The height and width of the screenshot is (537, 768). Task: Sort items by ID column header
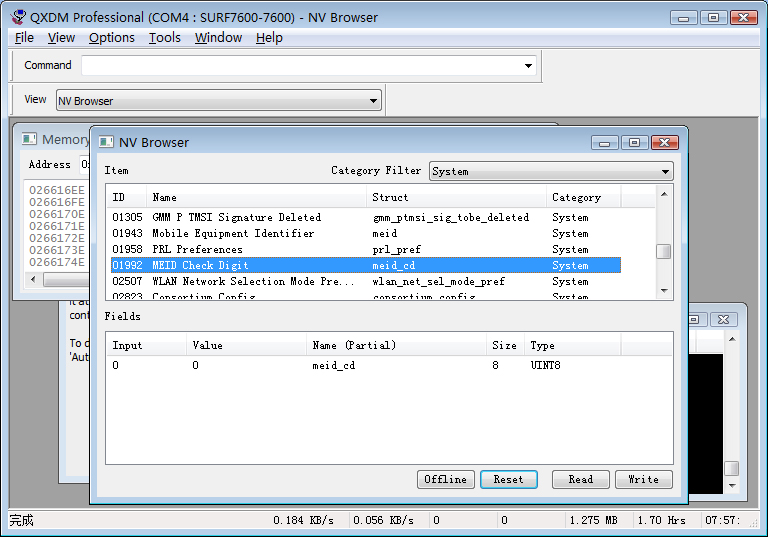point(126,197)
